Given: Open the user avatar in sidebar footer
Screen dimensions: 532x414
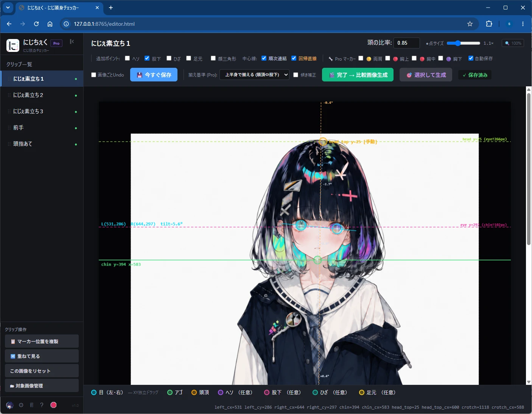Looking at the screenshot, I should (x=10, y=405).
